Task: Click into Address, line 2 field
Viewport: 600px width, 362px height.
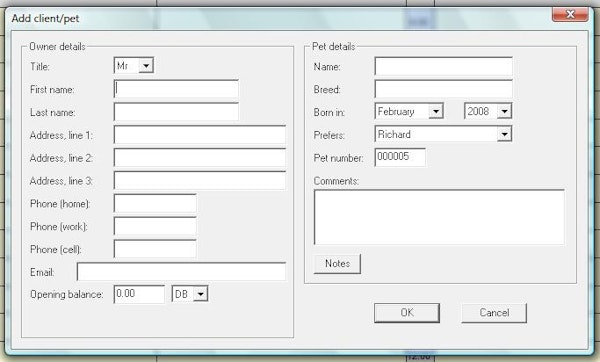Action: pyautogui.click(x=200, y=158)
